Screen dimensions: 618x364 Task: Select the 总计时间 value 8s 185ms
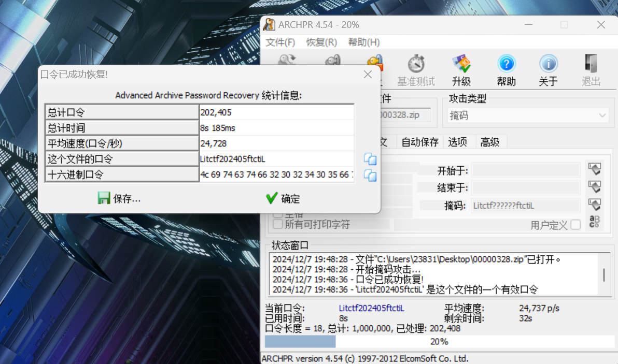coord(277,128)
